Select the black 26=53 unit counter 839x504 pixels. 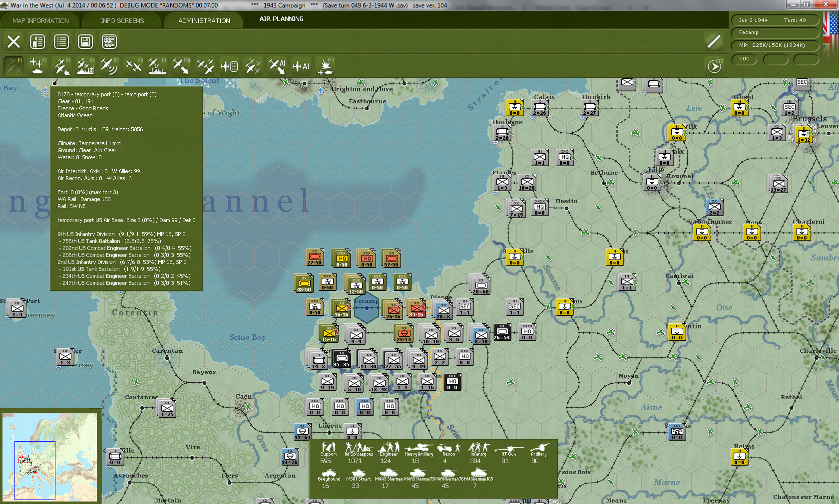[502, 332]
